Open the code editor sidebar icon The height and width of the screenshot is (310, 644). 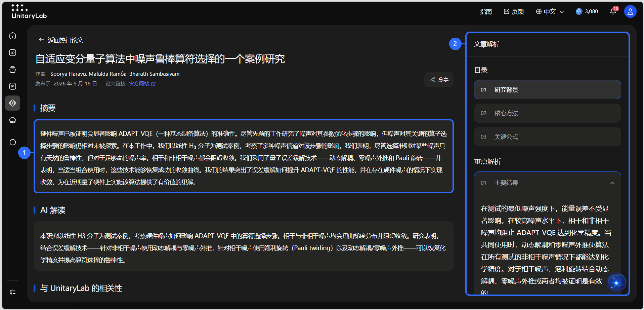pyautogui.click(x=13, y=53)
